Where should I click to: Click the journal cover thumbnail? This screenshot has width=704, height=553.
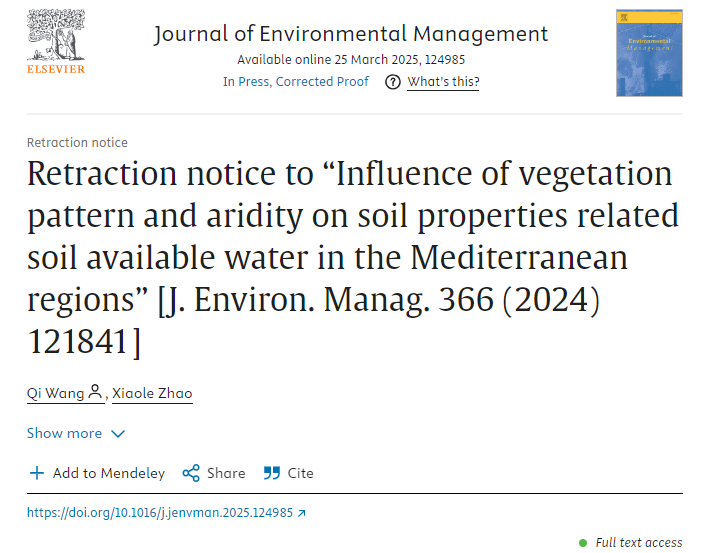pos(649,53)
